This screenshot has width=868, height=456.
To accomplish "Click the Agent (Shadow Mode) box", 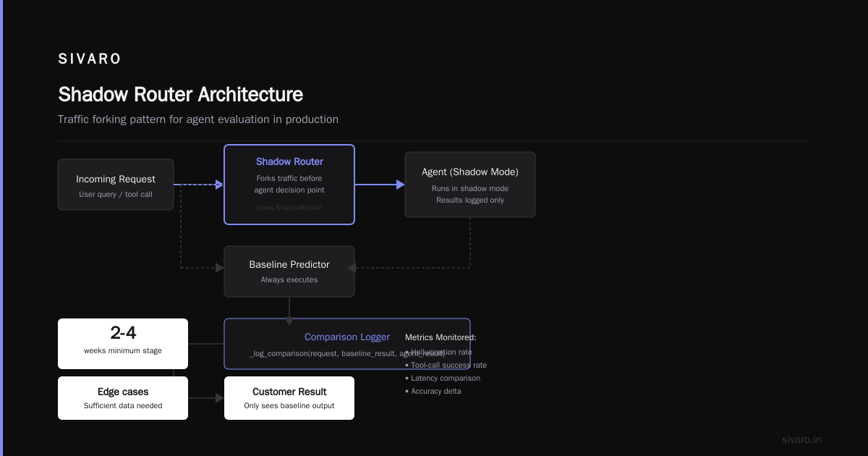I will coord(470,185).
